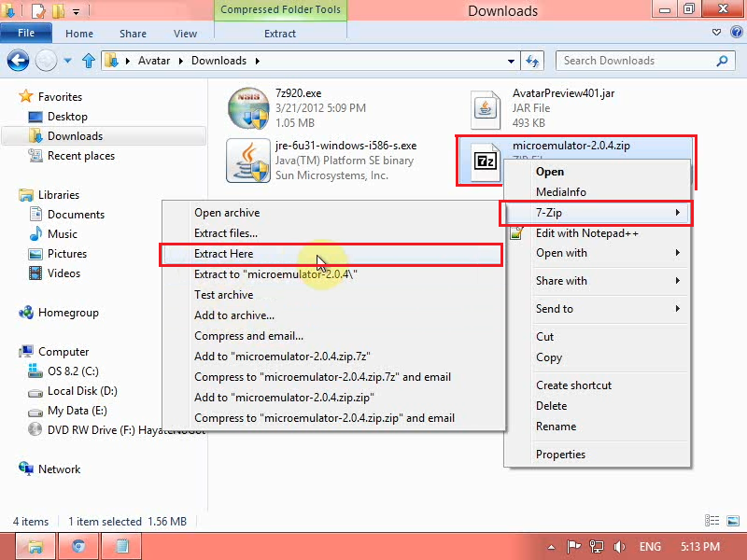Image resolution: width=747 pixels, height=560 pixels.
Task: Click the 5:13 PM taskbar clock
Action: [x=699, y=546]
